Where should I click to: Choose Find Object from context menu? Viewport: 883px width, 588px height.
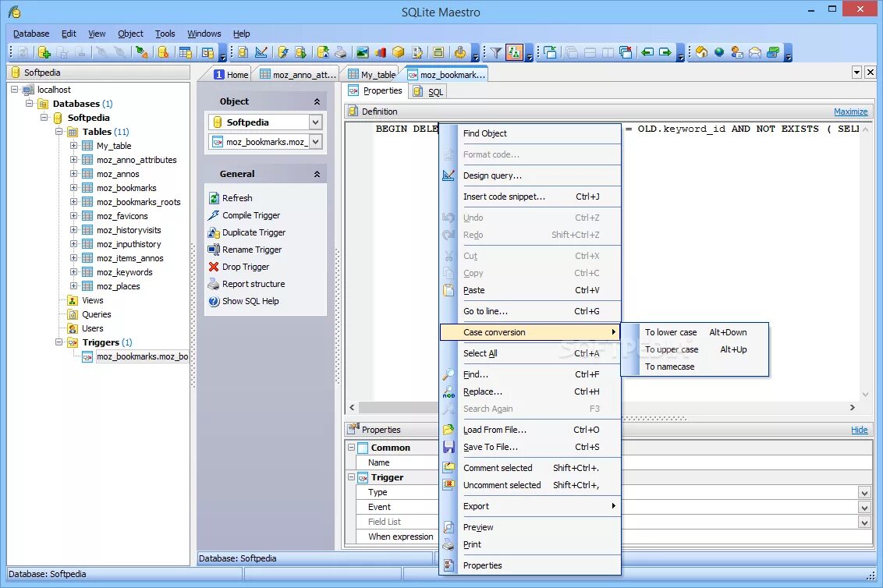coord(485,133)
